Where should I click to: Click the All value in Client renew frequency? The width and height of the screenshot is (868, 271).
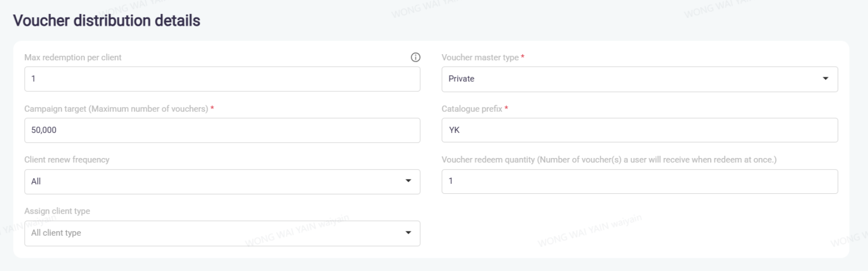point(36,182)
